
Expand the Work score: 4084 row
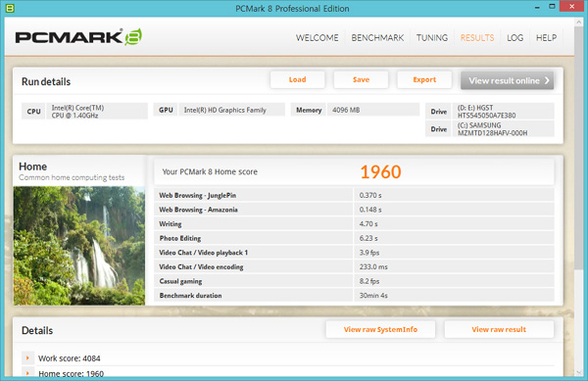click(27, 358)
